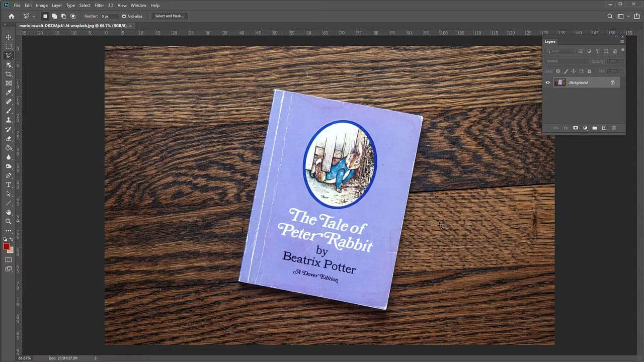644x362 pixels.
Task: Set the foreground color red swatch
Action: click(6, 246)
